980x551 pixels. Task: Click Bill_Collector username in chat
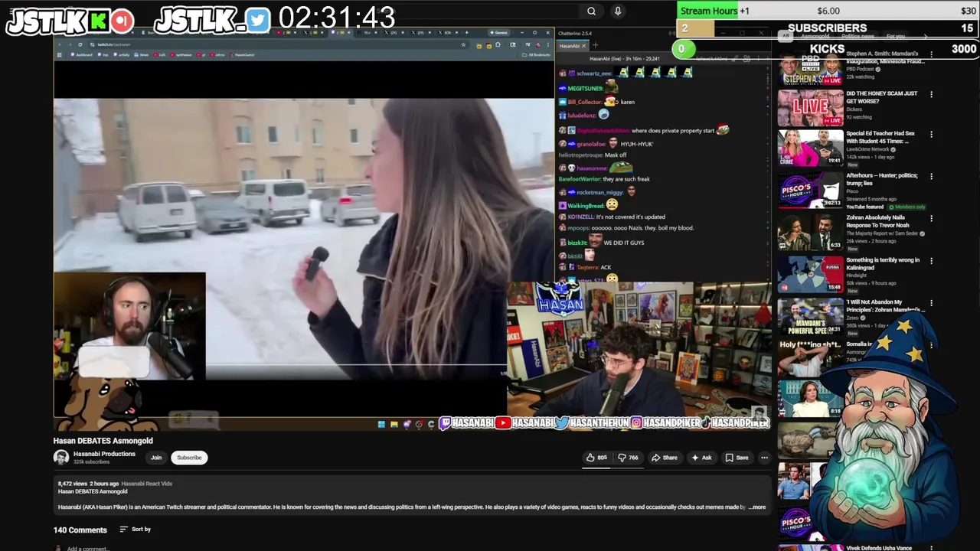point(585,102)
